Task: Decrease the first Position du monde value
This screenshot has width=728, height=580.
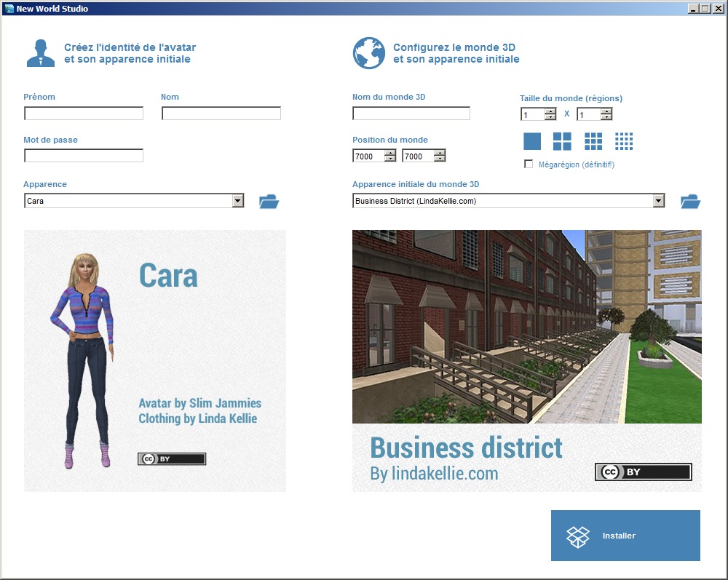Action: click(x=390, y=159)
